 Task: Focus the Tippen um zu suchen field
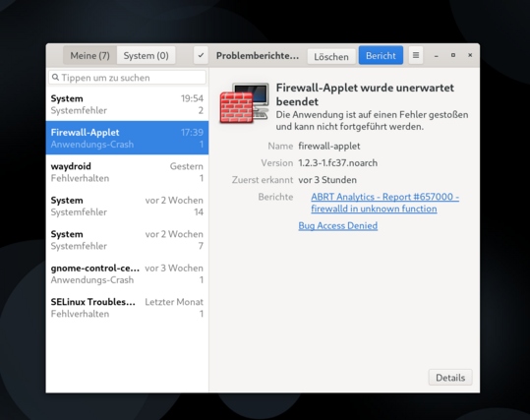pos(127,78)
